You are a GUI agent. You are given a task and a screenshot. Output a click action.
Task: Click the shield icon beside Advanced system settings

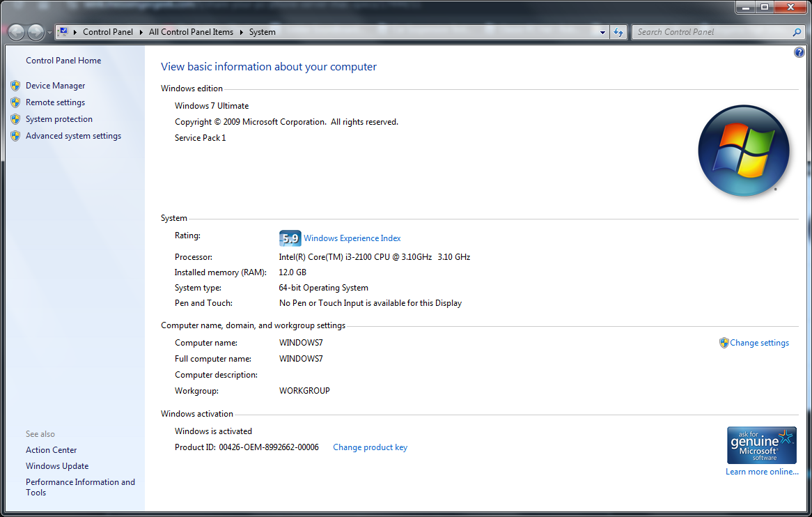(x=15, y=136)
